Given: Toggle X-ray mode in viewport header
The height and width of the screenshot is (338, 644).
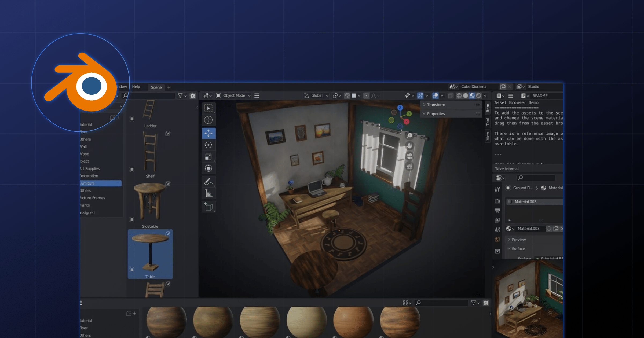Looking at the screenshot, I should tap(451, 96).
